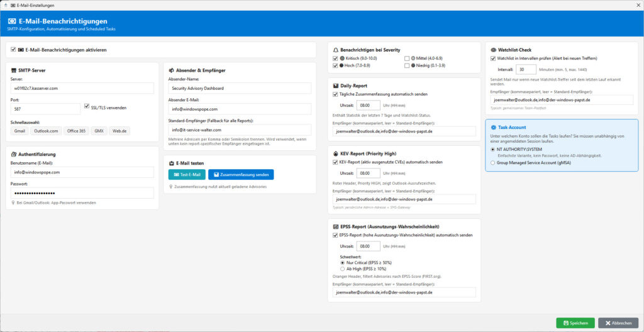
Task: Cancel with Abbrechen button
Action: (618, 323)
